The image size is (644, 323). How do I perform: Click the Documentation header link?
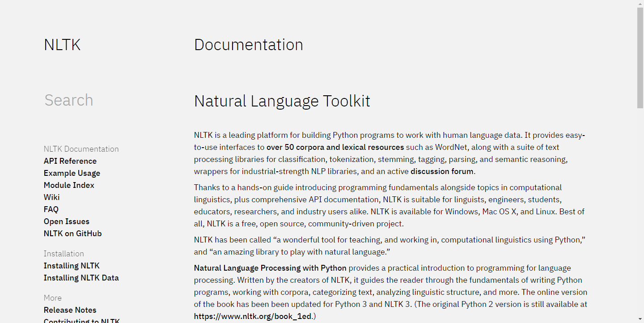[x=249, y=45]
